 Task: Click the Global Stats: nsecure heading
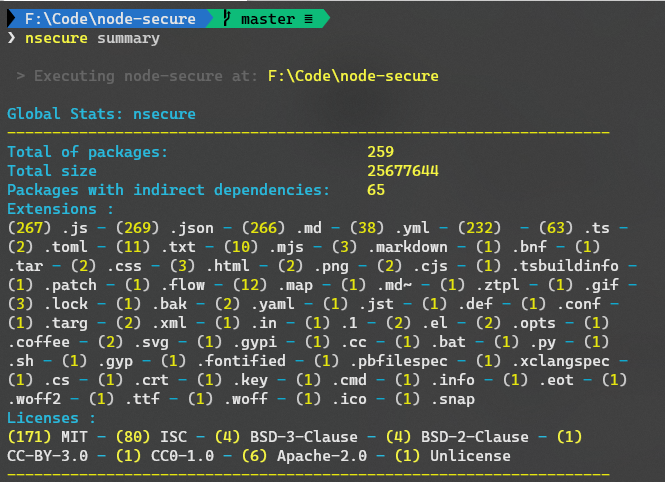101,114
